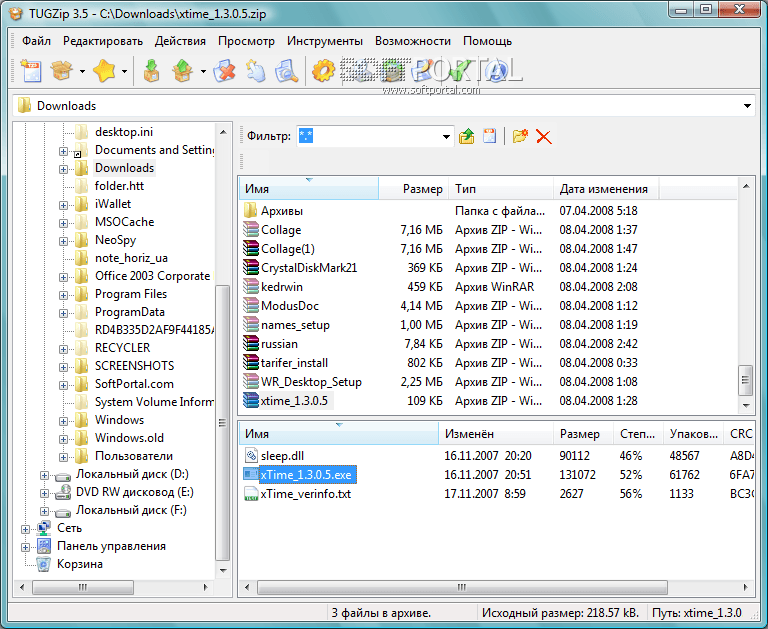
Task: Select the xTime_1.3.0.5.exe file
Action: point(306,475)
